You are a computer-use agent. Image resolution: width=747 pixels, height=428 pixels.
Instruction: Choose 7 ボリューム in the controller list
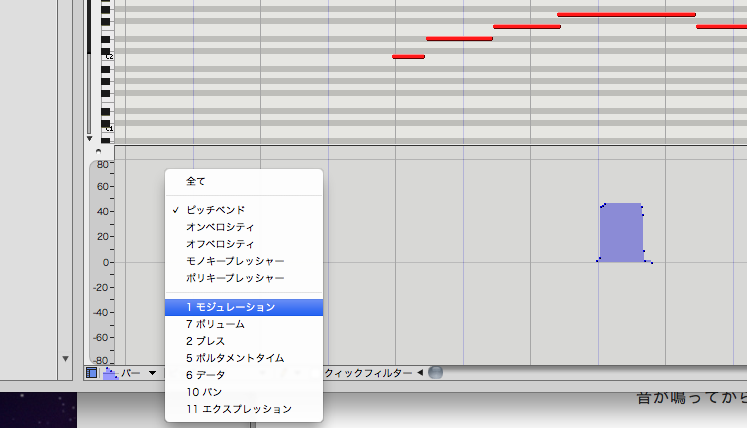click(x=215, y=325)
